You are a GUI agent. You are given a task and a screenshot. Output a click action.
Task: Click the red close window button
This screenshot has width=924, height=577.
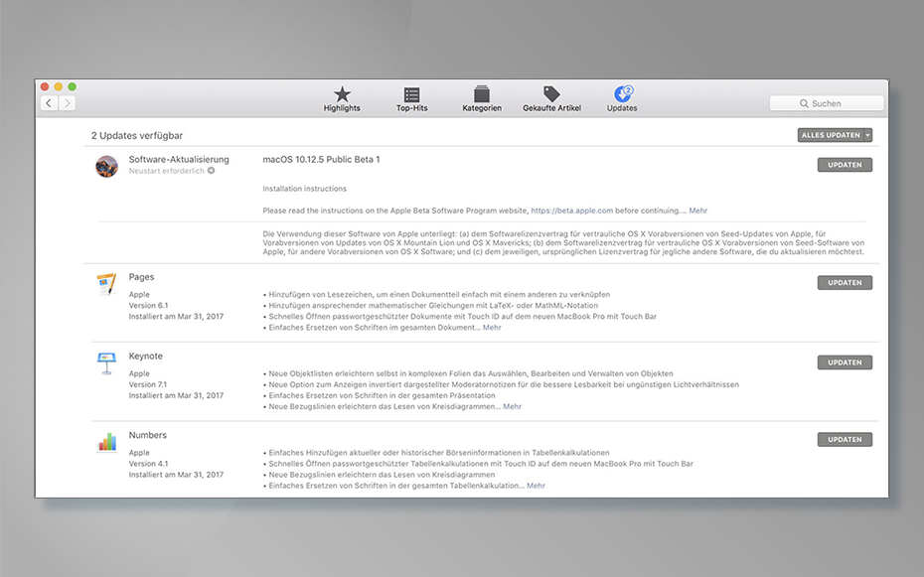45,86
